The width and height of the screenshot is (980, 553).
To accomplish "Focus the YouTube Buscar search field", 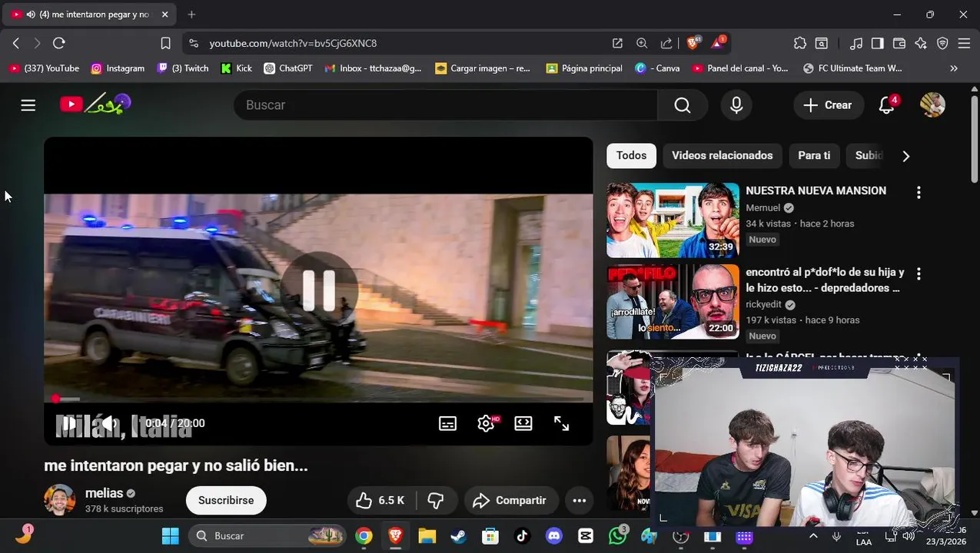I will 446,105.
